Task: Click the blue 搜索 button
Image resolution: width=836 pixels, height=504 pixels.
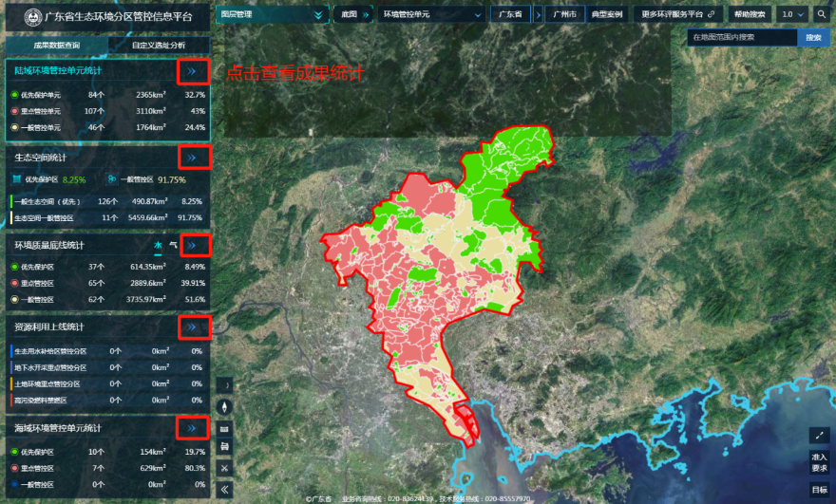Action: pos(813,37)
